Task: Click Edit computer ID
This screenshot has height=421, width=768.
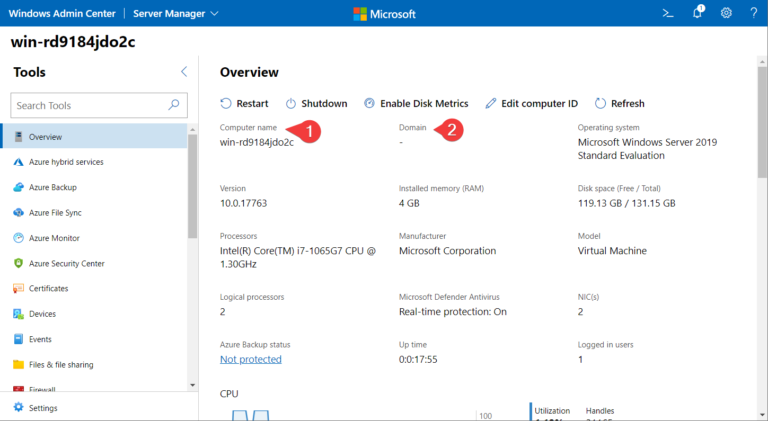Action: pos(531,103)
